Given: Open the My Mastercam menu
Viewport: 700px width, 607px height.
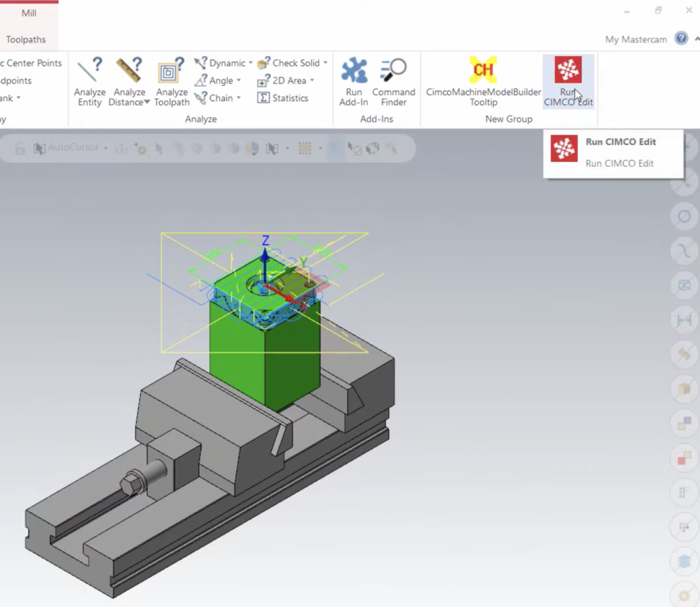Looking at the screenshot, I should coord(636,39).
